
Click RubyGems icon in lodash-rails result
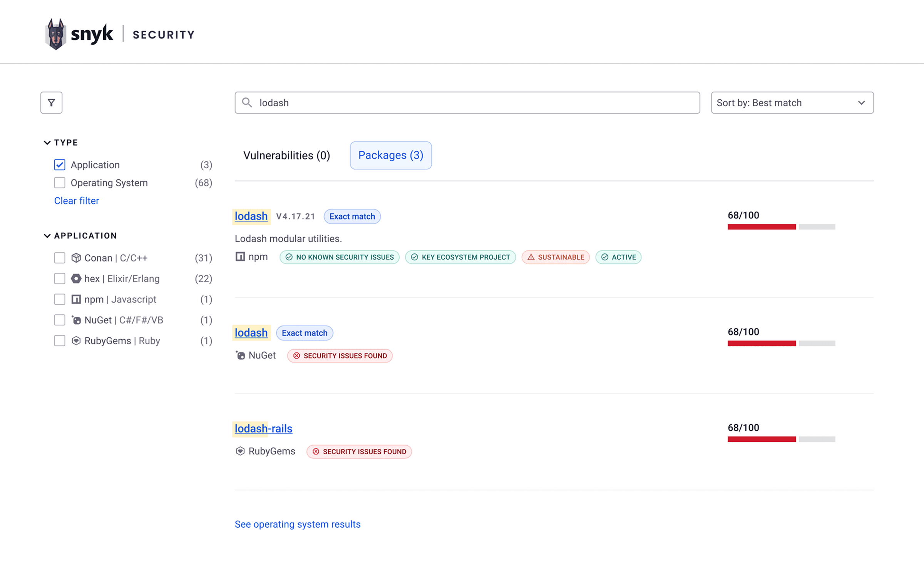[x=240, y=451]
